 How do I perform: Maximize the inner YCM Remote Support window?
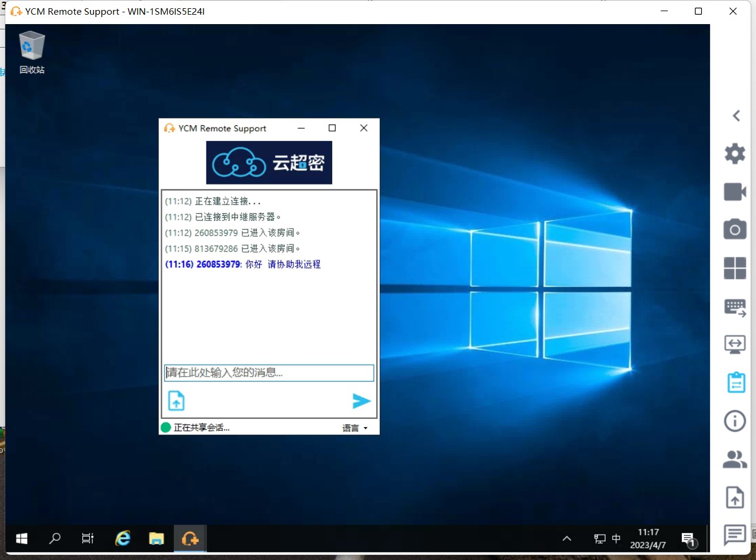(332, 128)
